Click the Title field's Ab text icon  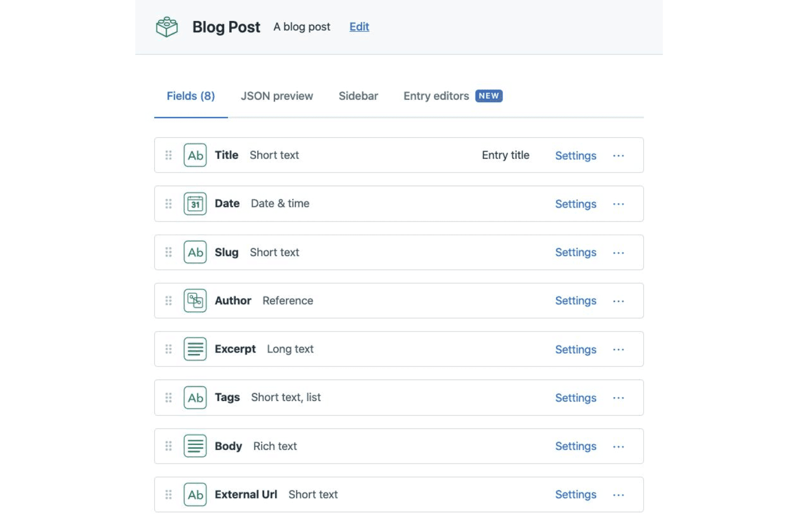pyautogui.click(x=195, y=155)
